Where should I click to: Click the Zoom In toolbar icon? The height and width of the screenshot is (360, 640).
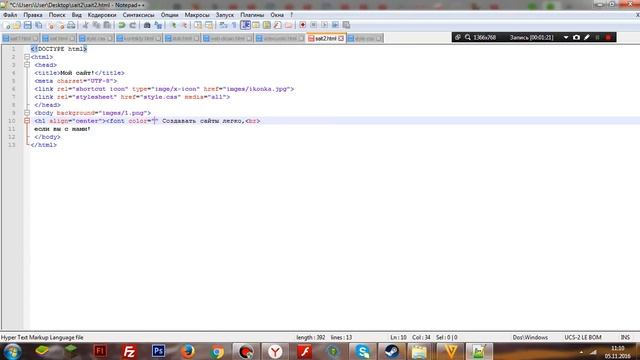(x=173, y=25)
